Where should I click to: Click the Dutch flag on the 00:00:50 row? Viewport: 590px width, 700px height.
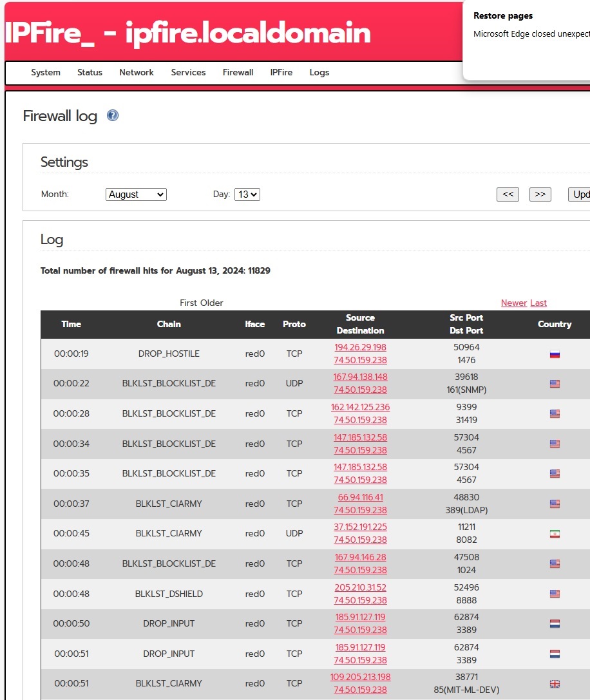point(554,623)
